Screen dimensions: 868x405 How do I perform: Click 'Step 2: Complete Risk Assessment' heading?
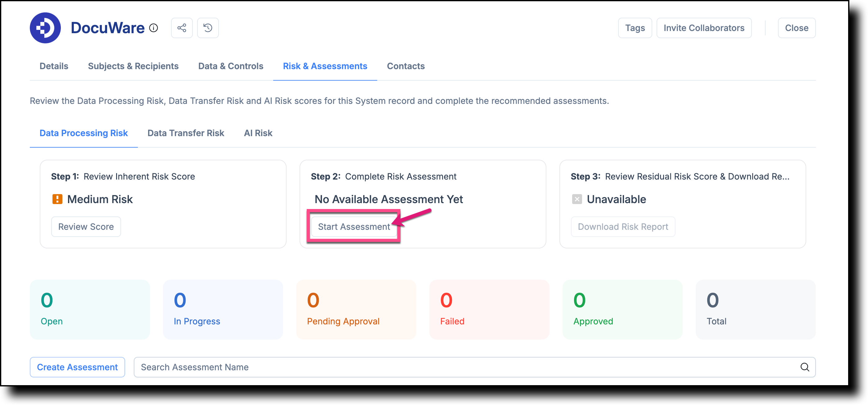pyautogui.click(x=383, y=176)
